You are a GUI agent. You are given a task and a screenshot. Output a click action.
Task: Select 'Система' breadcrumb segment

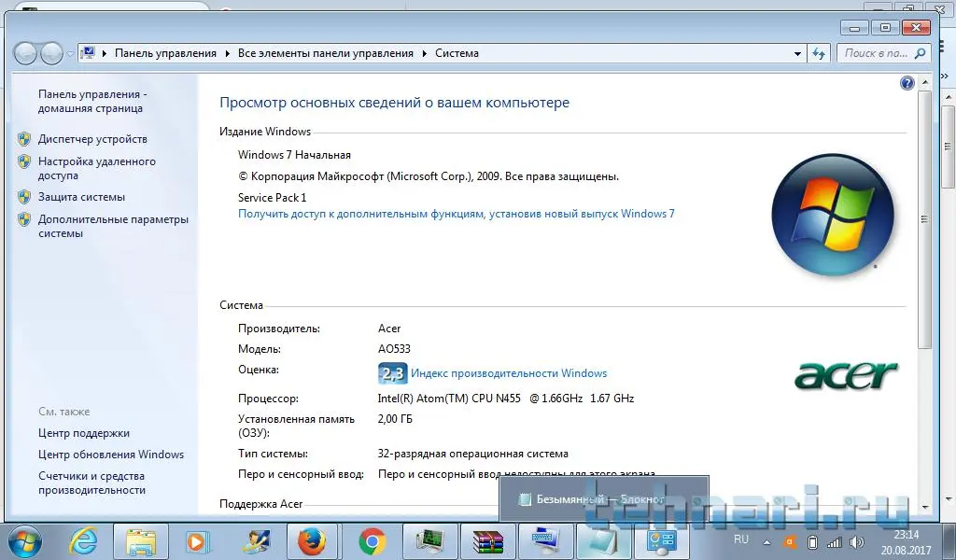pos(457,53)
